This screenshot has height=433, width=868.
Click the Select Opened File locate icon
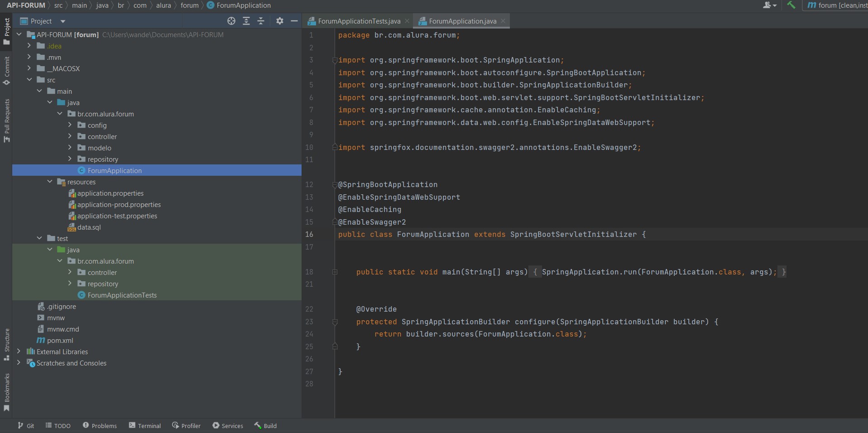point(231,21)
